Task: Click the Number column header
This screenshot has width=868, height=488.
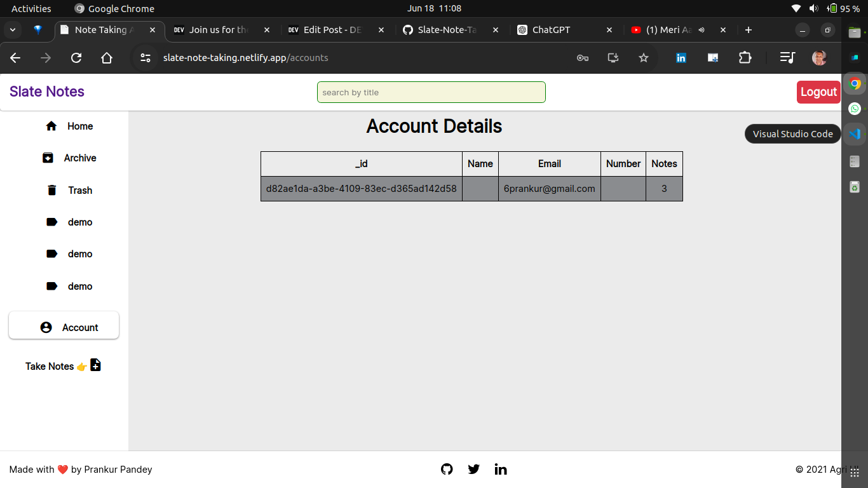Action: click(x=623, y=164)
